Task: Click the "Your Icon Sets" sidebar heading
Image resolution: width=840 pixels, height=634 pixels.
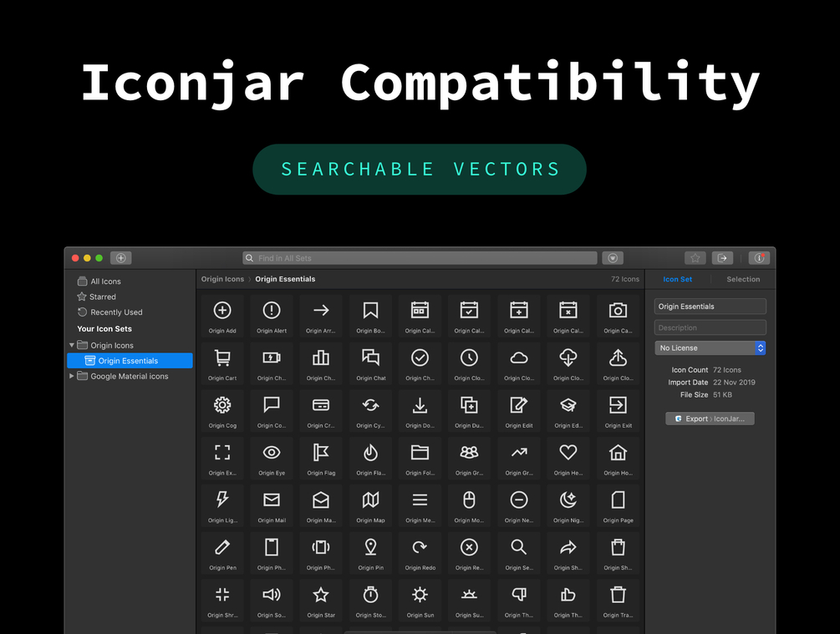Action: pos(104,329)
